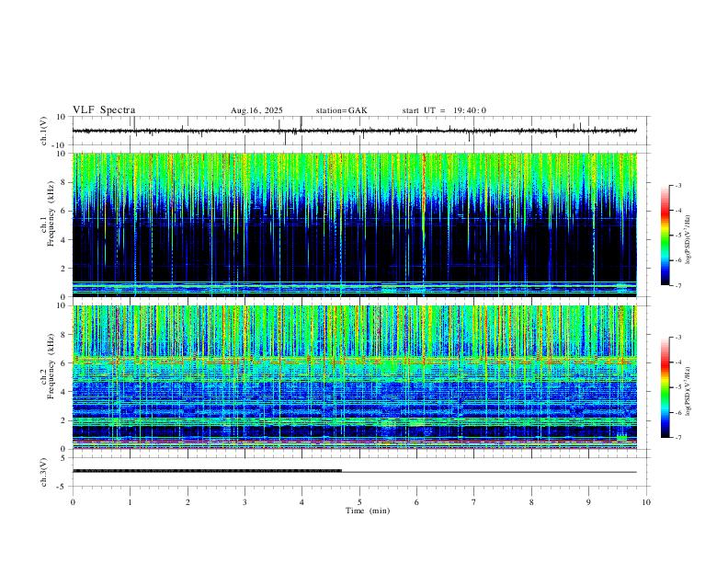Click the "6" kHz tick on ch.1 spectrogram

pos(64,211)
